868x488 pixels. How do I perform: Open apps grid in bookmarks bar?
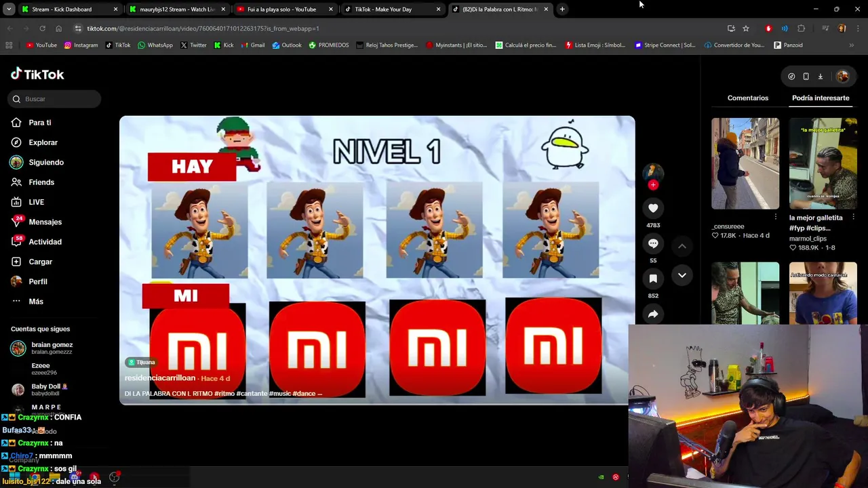tap(9, 45)
